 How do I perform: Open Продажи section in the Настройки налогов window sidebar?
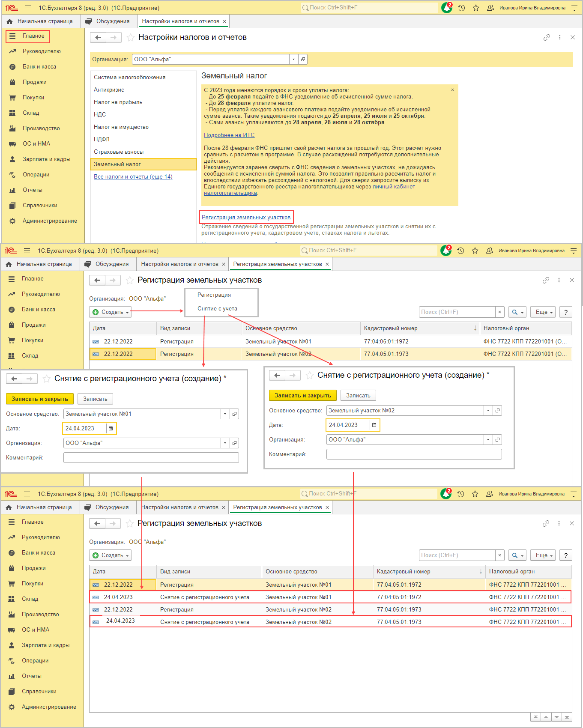pyautogui.click(x=35, y=82)
